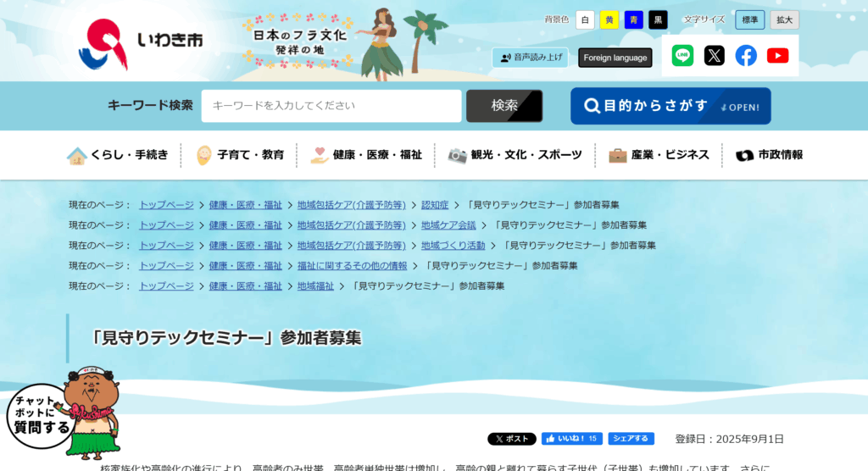Select yellow background color option
868x471 pixels.
(x=609, y=19)
